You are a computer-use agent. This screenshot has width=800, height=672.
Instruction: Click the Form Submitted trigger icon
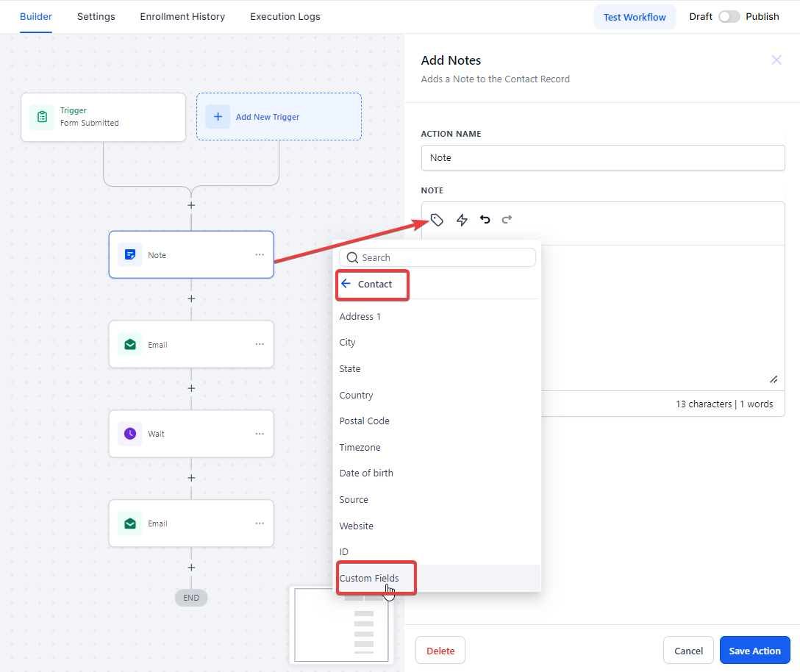[x=43, y=117]
